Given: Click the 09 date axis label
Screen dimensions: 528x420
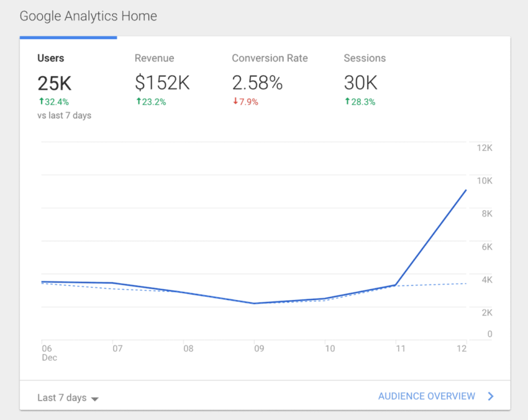Looking at the screenshot, I should point(259,348).
